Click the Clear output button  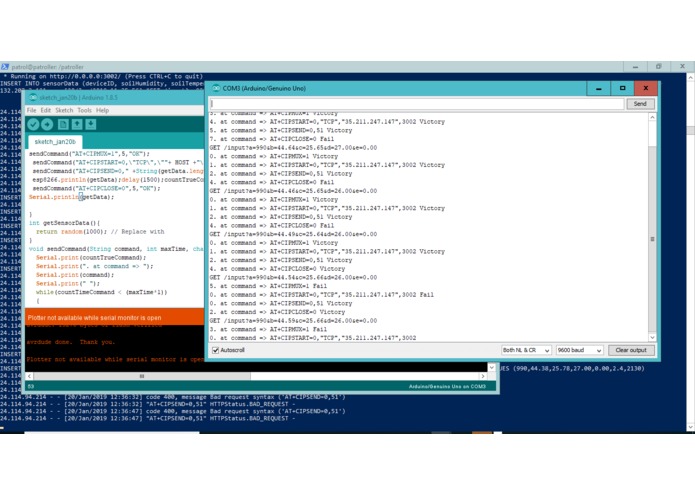click(631, 350)
